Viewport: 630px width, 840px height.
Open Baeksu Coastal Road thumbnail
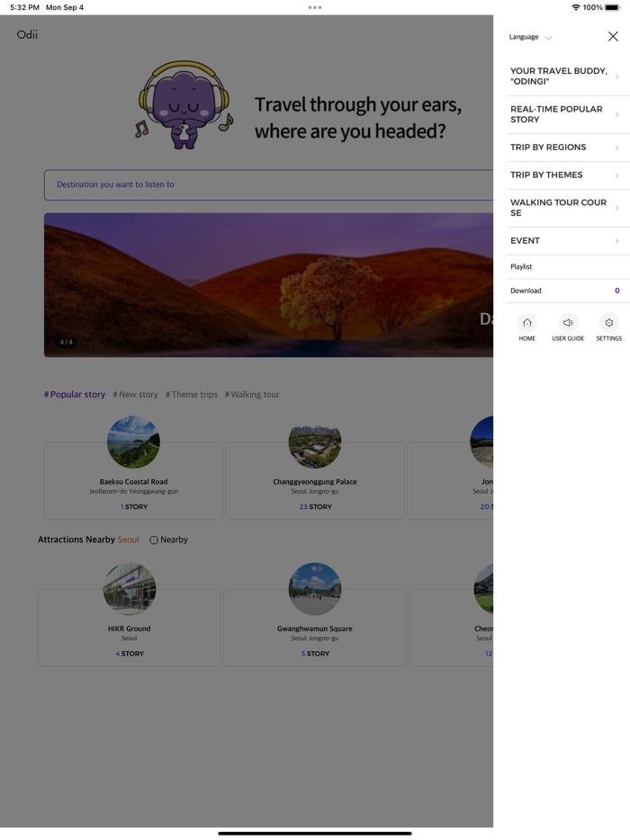133,442
